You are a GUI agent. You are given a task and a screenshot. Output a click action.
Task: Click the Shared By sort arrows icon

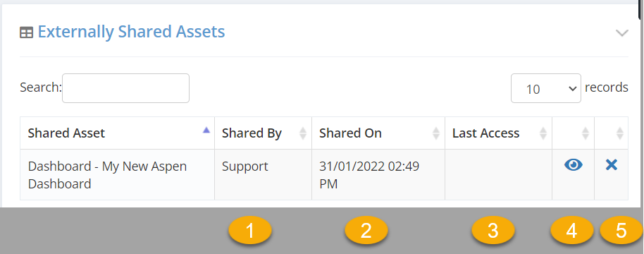click(303, 133)
